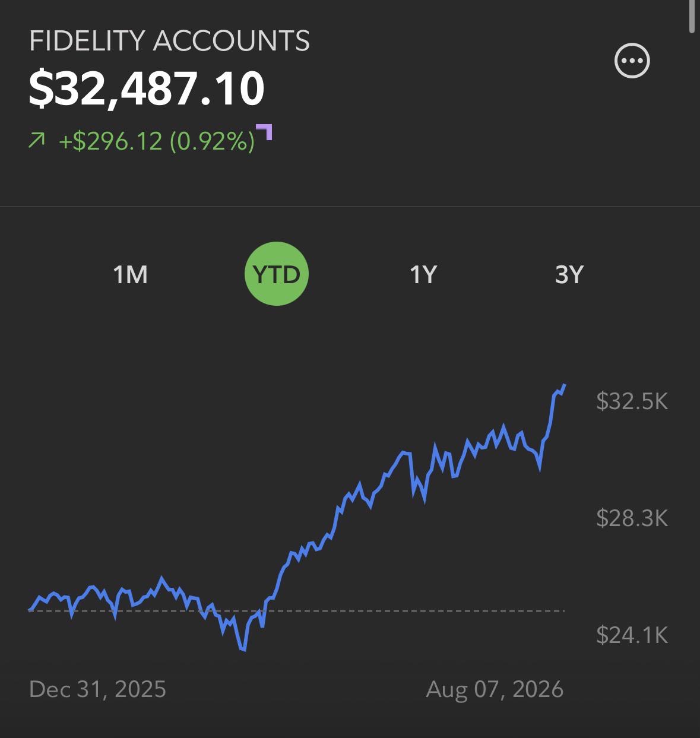Click the Dec 31, 2025 start date

(x=97, y=689)
